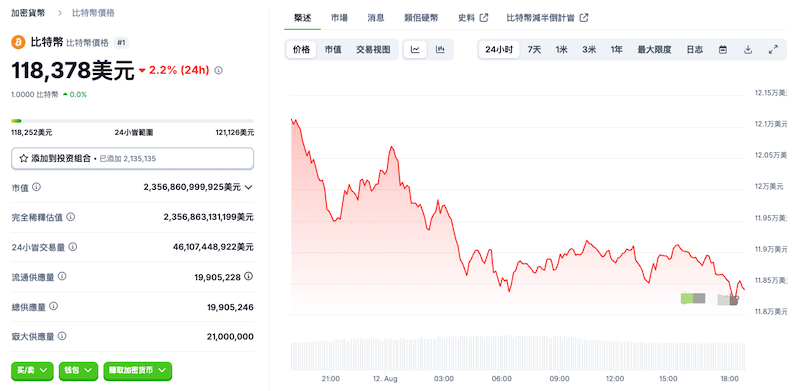Click the 46,107,448,922美元 volume value
Image resolution: width=800 pixels, height=391 pixels.
(213, 247)
